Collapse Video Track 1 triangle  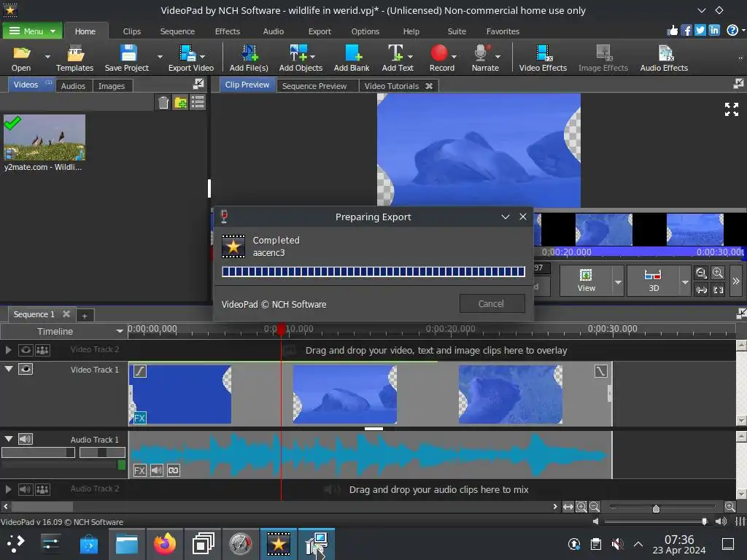click(9, 368)
